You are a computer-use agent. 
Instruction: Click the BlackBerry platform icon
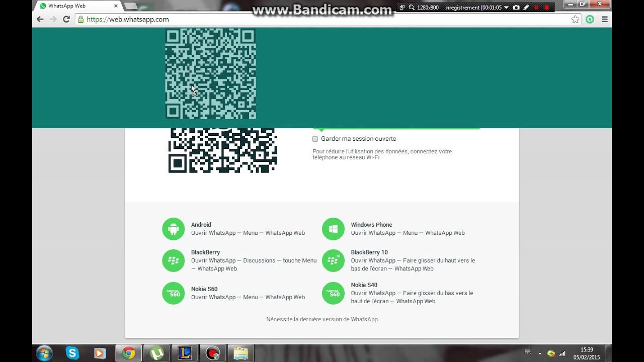pos(174,260)
